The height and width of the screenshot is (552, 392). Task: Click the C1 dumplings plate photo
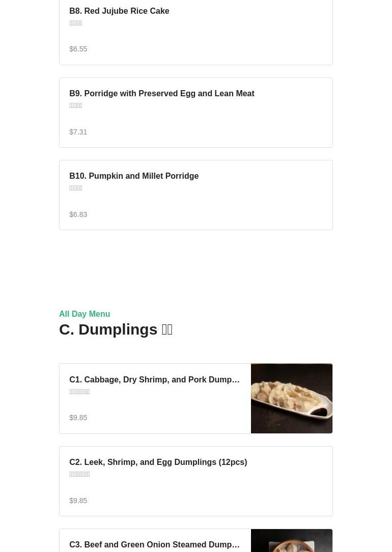[291, 398]
